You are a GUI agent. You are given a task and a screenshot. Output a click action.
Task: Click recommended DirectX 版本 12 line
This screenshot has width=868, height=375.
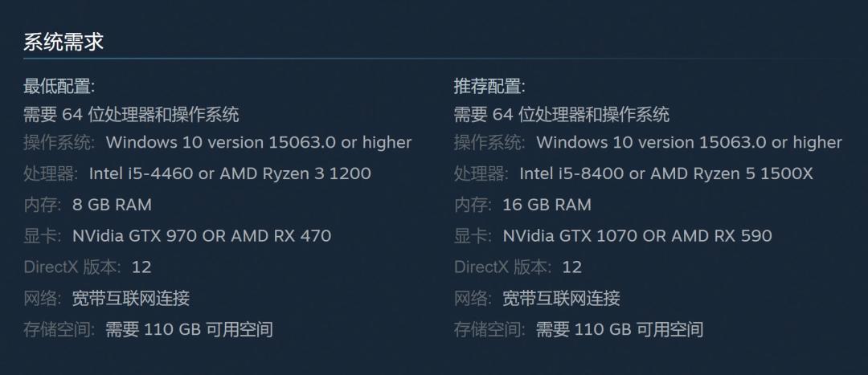(x=518, y=267)
